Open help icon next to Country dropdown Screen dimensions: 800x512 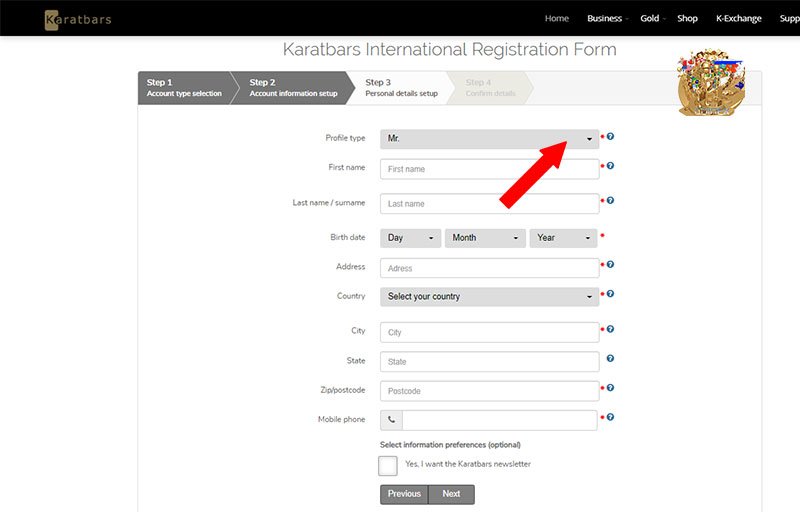pyautogui.click(x=610, y=294)
